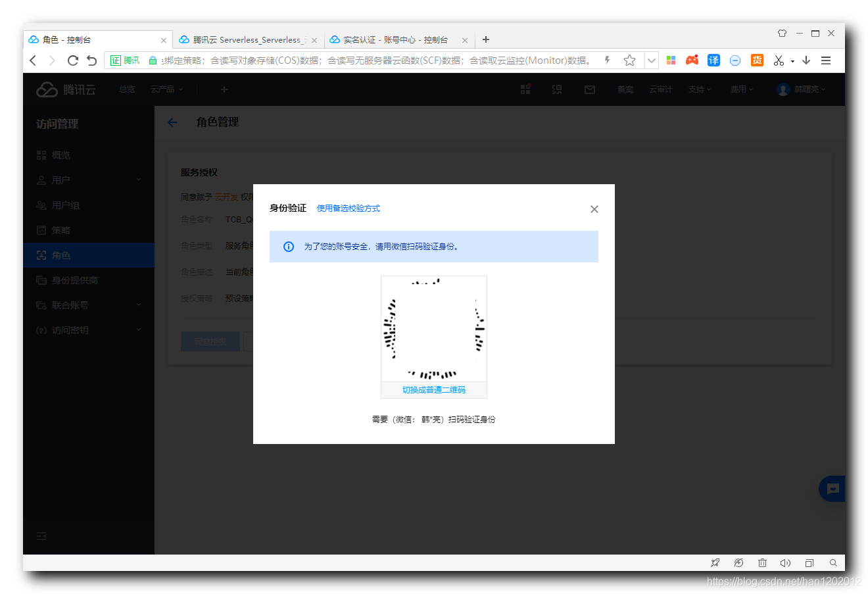Click the undo restore-tab icon
868x594 pixels.
[x=92, y=61]
